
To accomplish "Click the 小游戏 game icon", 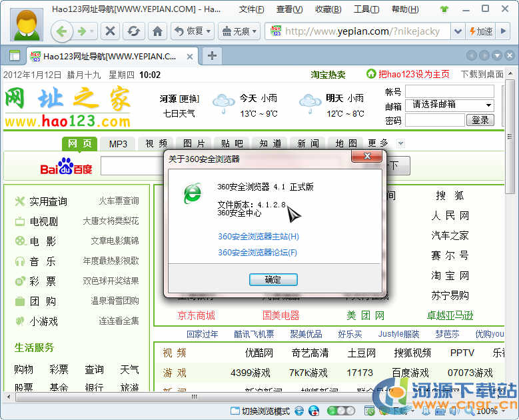I will (20, 321).
